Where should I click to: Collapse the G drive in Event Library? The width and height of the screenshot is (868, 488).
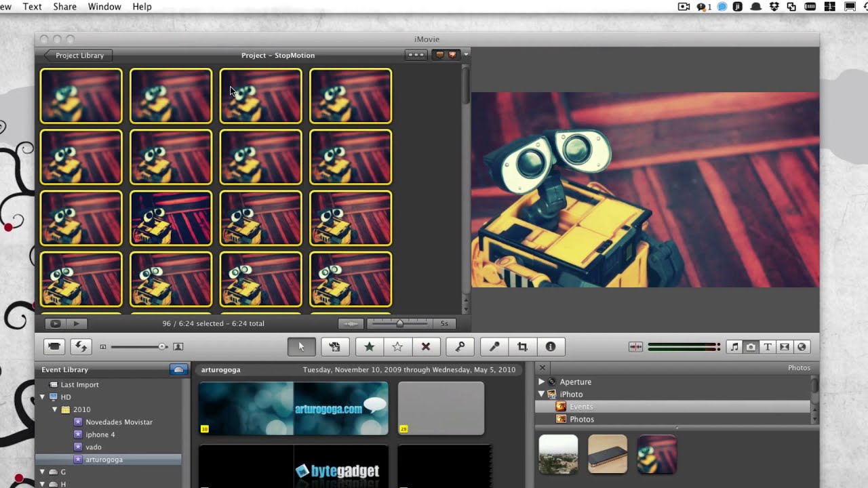tap(42, 472)
